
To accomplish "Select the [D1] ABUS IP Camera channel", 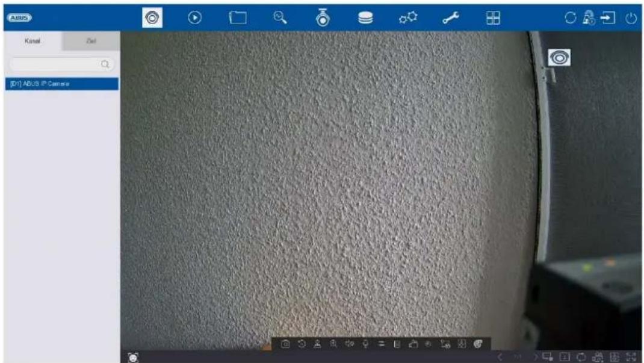I will (x=61, y=84).
